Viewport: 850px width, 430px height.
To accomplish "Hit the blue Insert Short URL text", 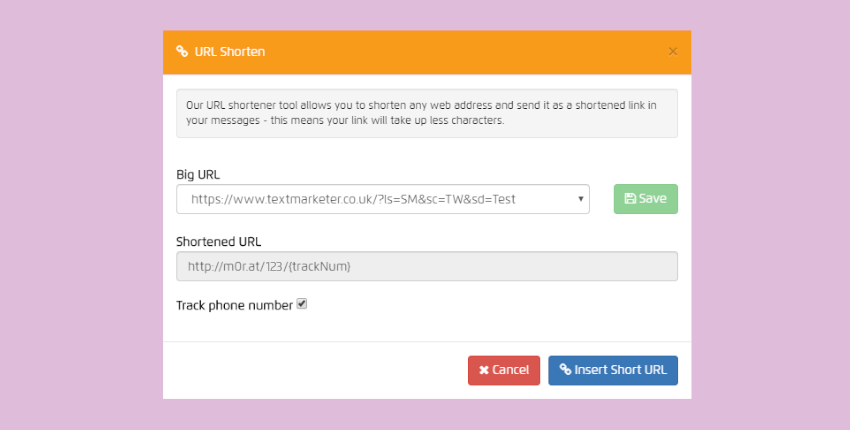I will (x=621, y=370).
